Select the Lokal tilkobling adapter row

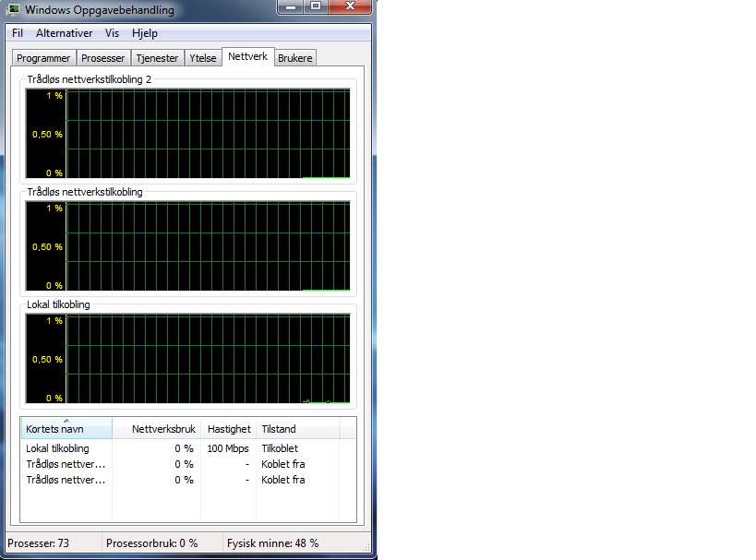(x=188, y=448)
